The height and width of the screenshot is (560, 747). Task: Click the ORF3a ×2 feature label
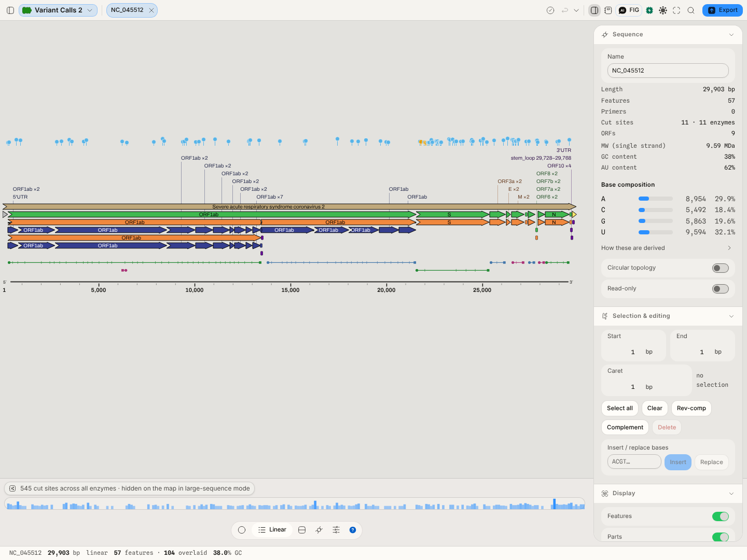point(510,181)
